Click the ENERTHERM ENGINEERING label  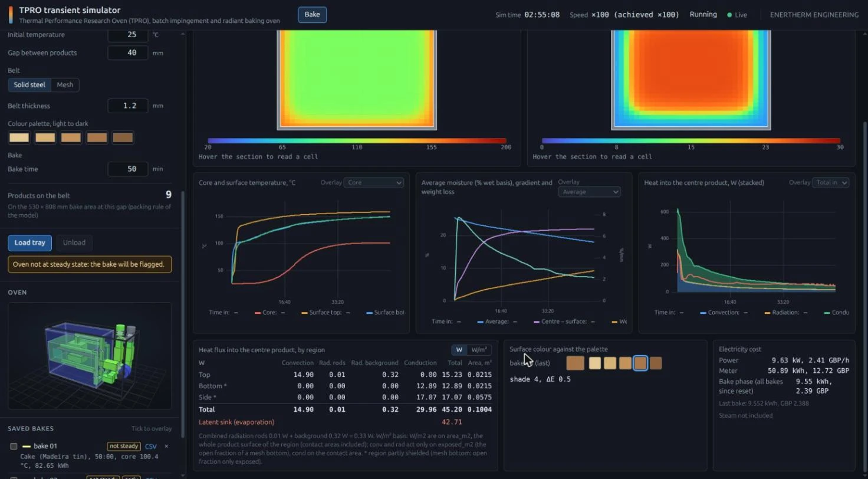click(814, 15)
